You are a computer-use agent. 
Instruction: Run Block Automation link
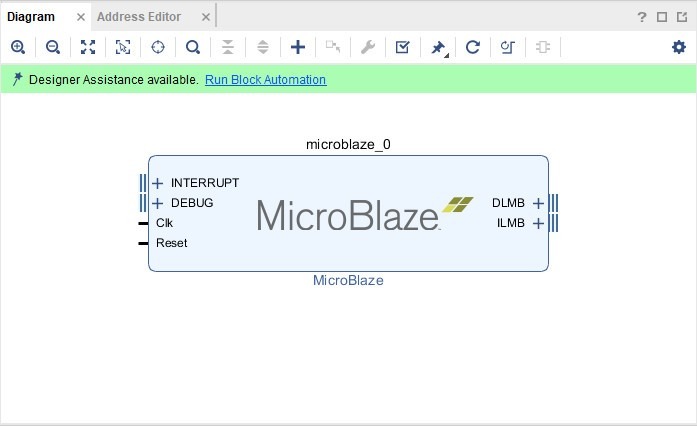click(265, 80)
